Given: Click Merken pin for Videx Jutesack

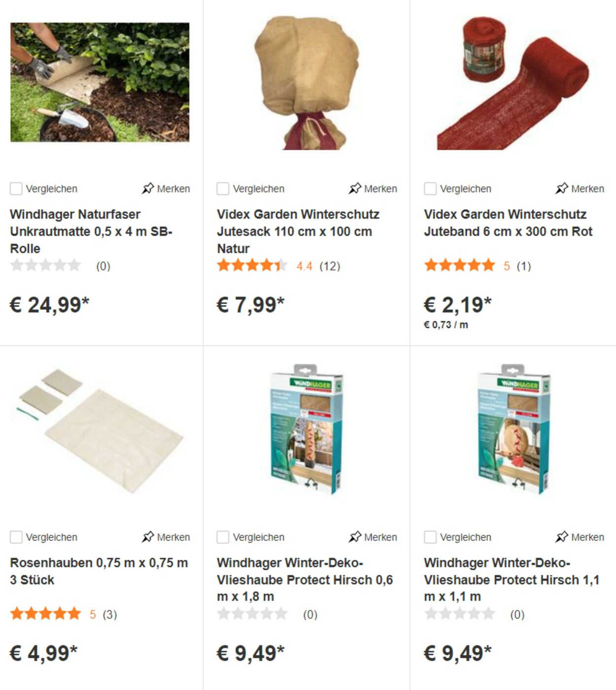Looking at the screenshot, I should 373,189.
